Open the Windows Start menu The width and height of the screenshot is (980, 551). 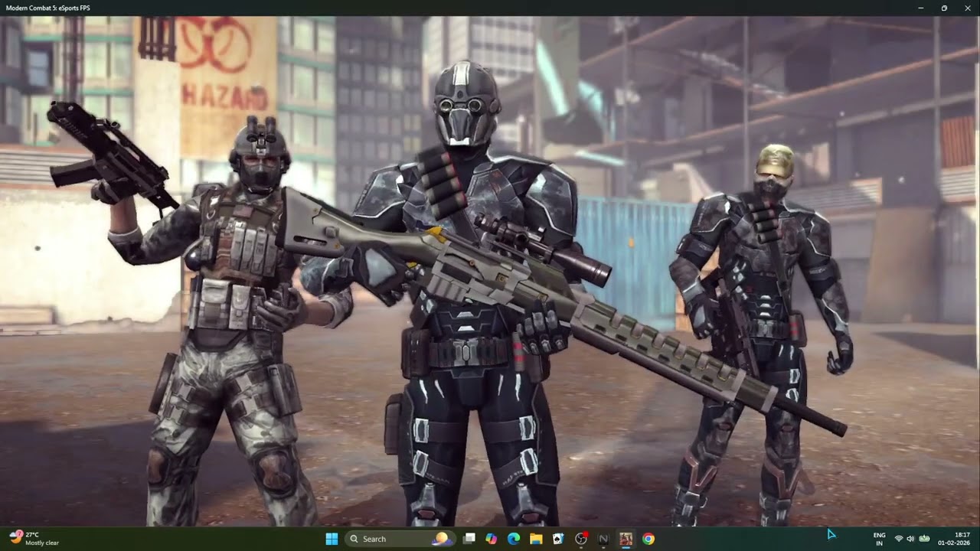tap(332, 539)
